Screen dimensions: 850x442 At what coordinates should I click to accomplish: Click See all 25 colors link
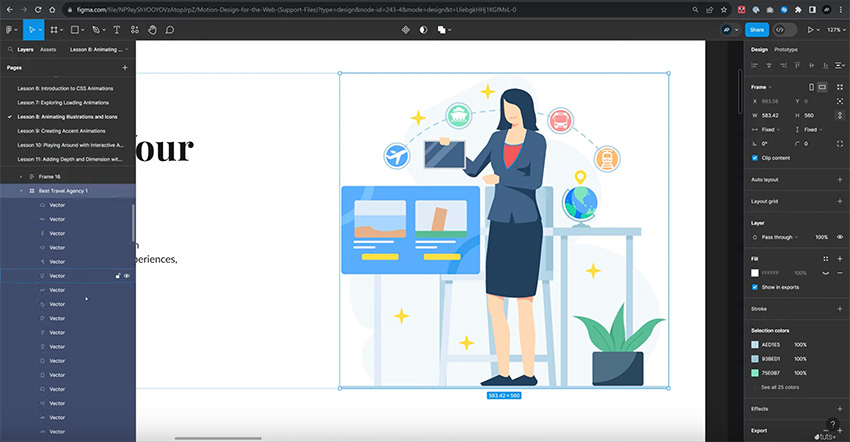(x=780, y=387)
